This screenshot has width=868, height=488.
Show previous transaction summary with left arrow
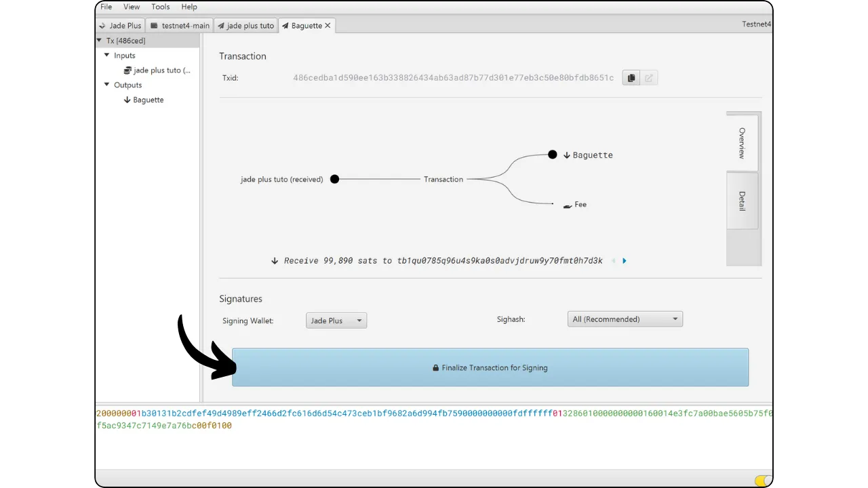point(613,261)
